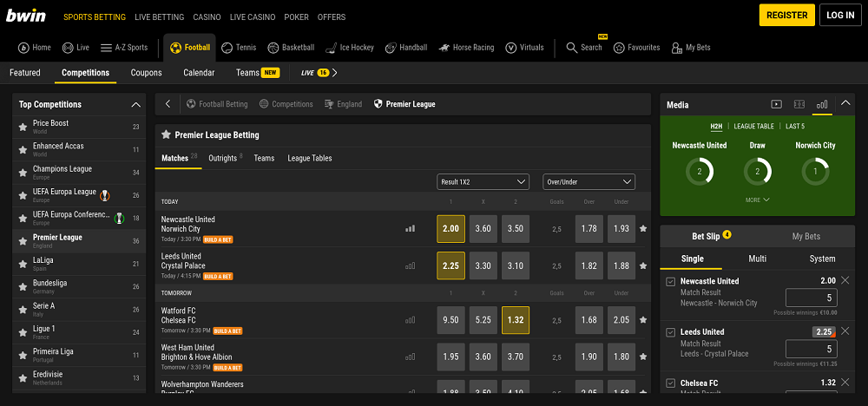
Task: Deselect the 2.00 odds for Newcastle United
Action: coord(450,228)
